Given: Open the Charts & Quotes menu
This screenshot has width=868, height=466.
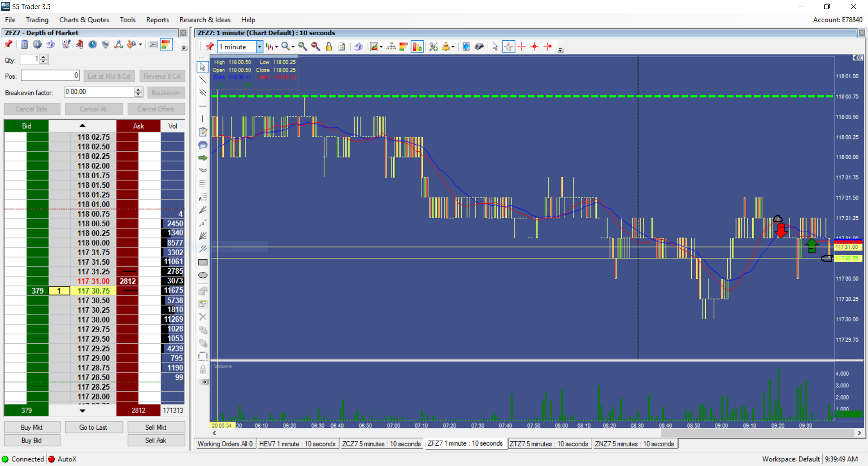Looking at the screenshot, I should click(84, 19).
